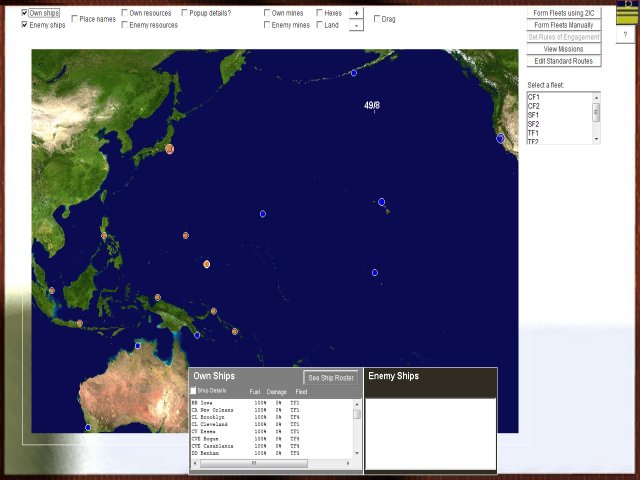Select the orange enemy marker on Japan

coord(170,149)
